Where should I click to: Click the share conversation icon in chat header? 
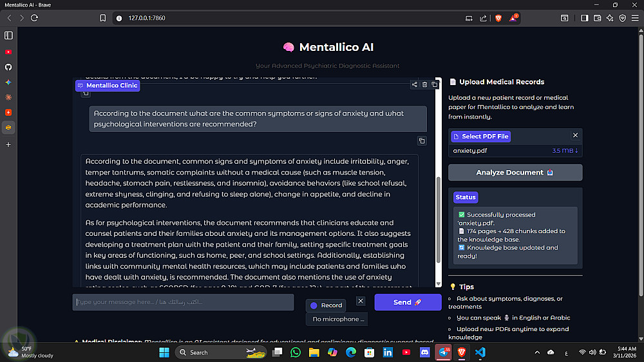coord(414,84)
